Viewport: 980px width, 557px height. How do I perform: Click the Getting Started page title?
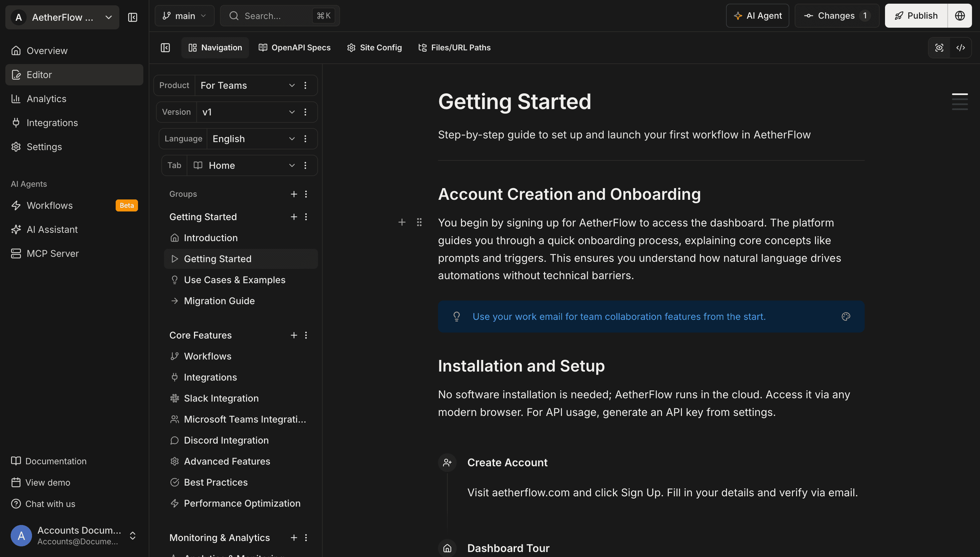click(514, 102)
